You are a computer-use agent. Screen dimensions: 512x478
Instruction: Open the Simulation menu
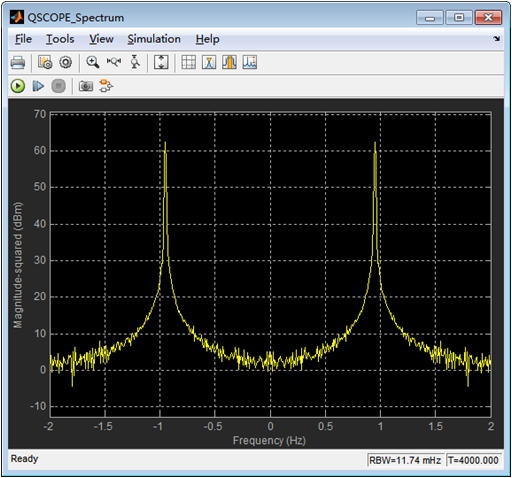coord(154,39)
